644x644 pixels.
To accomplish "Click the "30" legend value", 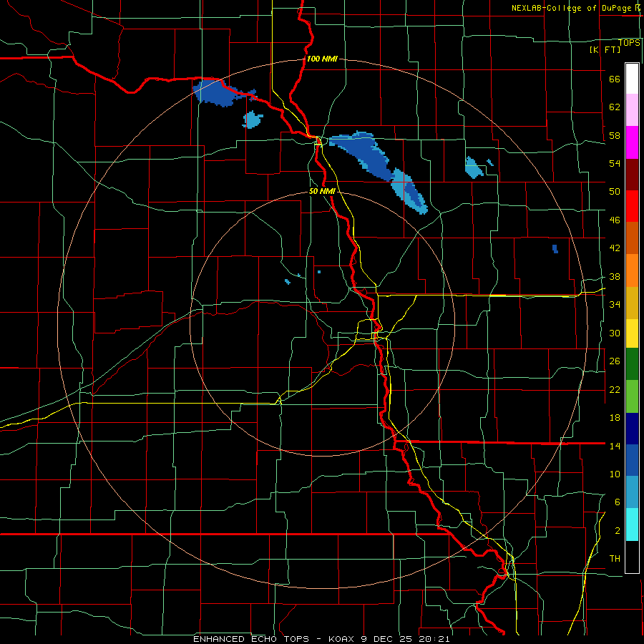I will tap(615, 333).
